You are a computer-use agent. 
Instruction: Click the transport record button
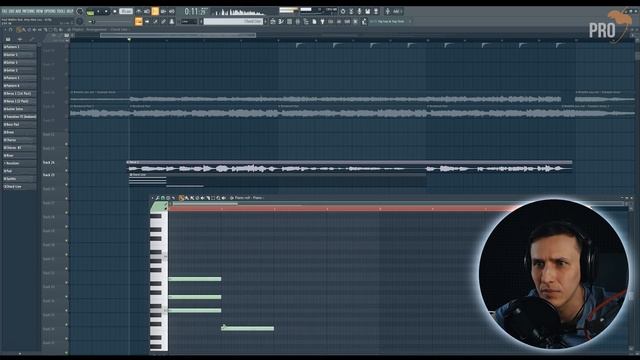115,11
